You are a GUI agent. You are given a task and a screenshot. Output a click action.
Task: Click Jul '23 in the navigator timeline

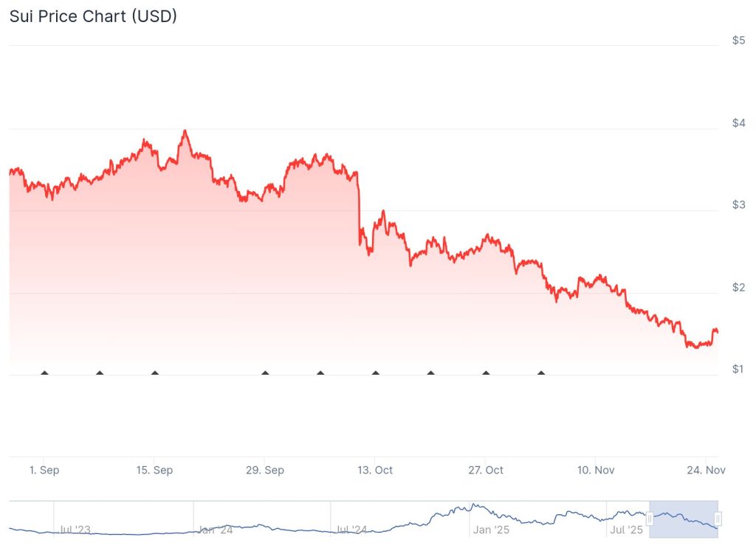pos(75,530)
